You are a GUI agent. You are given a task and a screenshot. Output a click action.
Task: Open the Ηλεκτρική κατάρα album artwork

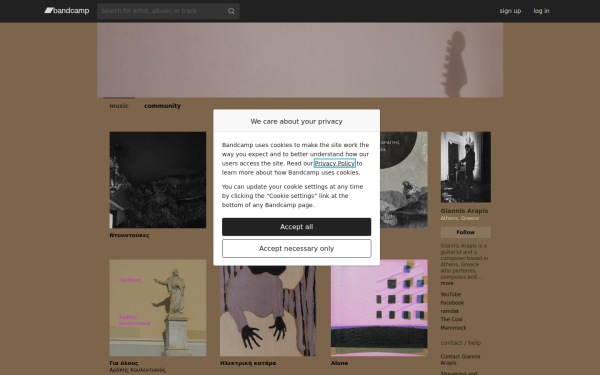coord(268,311)
